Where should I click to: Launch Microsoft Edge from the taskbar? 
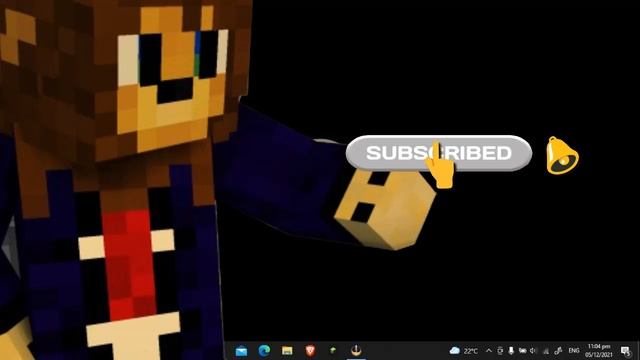coord(264,350)
